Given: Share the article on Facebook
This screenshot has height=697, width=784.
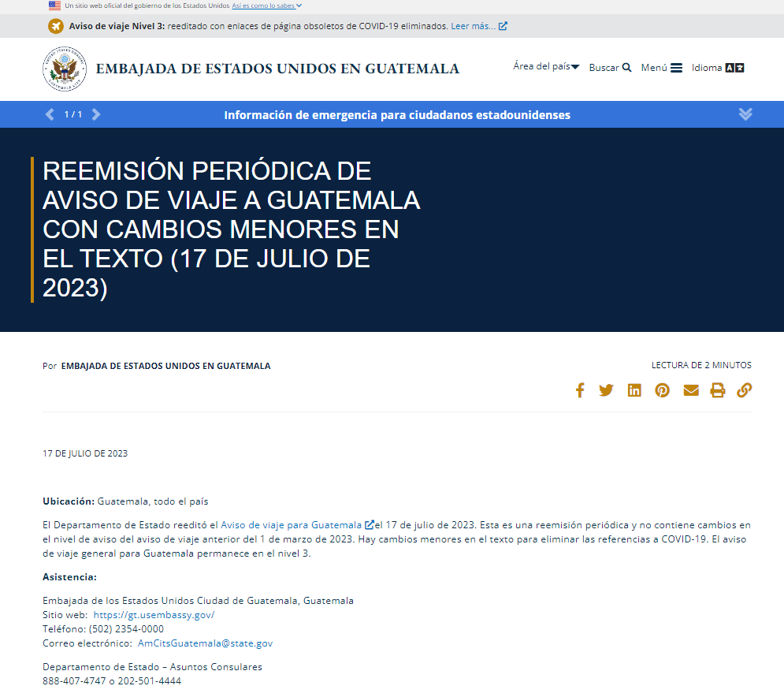Looking at the screenshot, I should point(580,389).
